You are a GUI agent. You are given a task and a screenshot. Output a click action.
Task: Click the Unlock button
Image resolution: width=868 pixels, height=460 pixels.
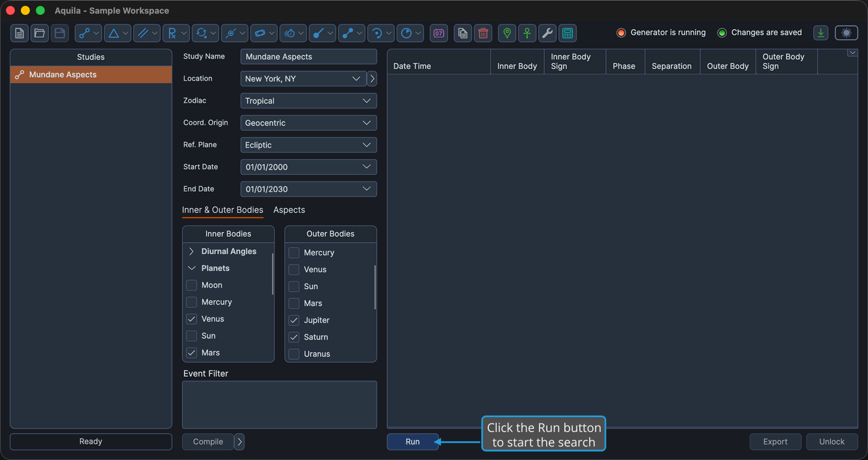[832, 442]
